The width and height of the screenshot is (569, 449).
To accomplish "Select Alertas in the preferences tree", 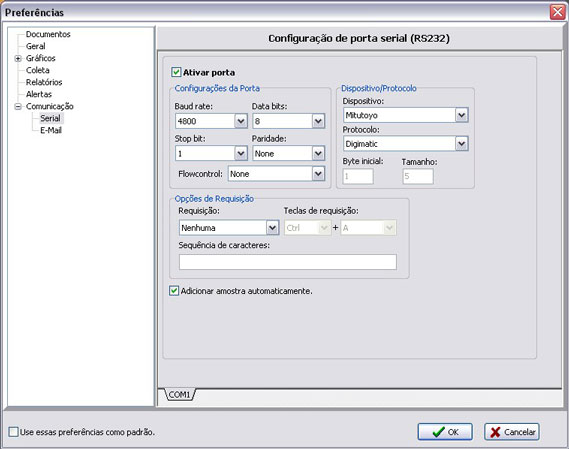I will [39, 94].
